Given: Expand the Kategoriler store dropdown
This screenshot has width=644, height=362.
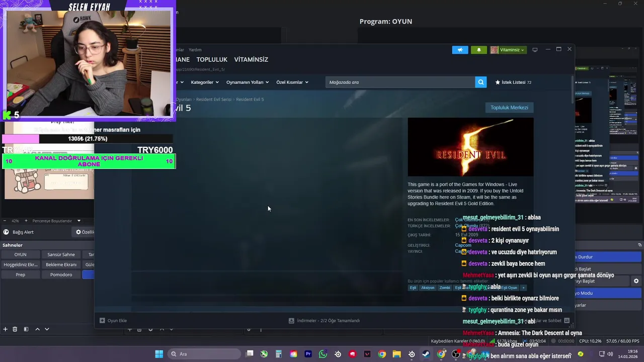Looking at the screenshot, I should point(205,82).
